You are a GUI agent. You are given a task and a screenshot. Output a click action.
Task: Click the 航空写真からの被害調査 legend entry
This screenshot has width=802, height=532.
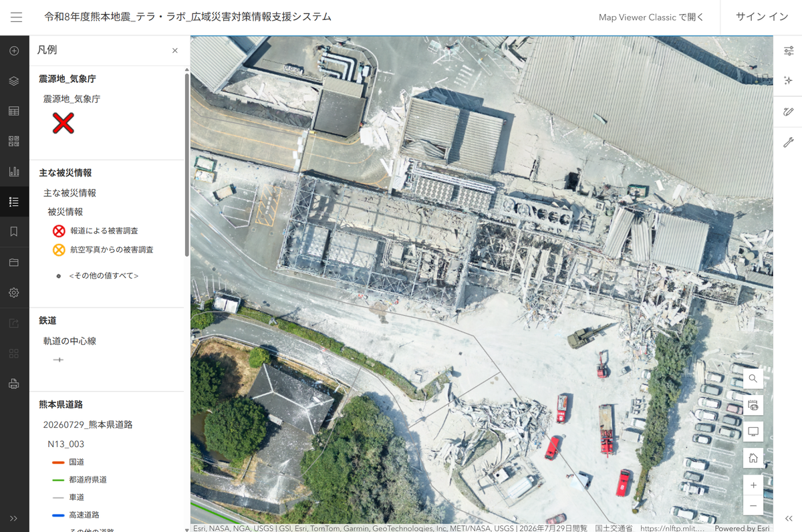tap(112, 250)
